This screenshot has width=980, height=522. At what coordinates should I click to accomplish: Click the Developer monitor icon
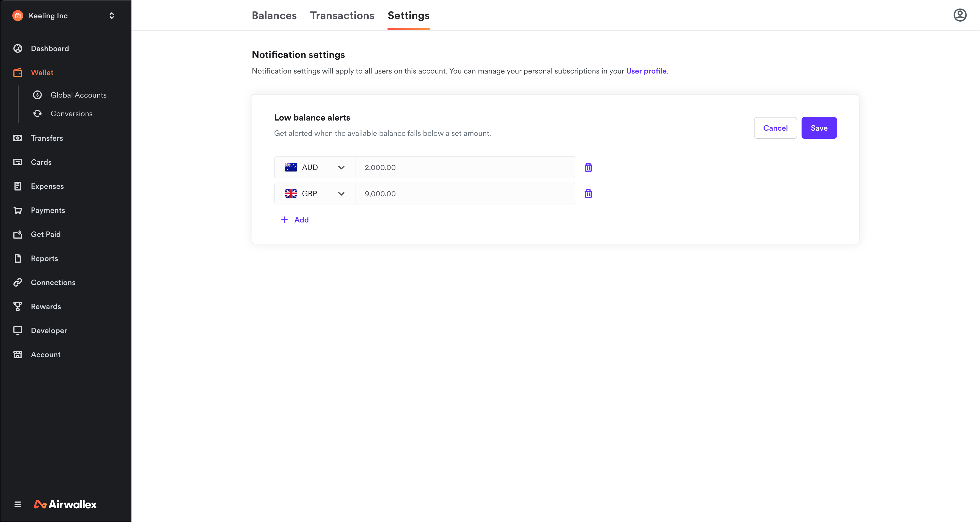coord(17,330)
